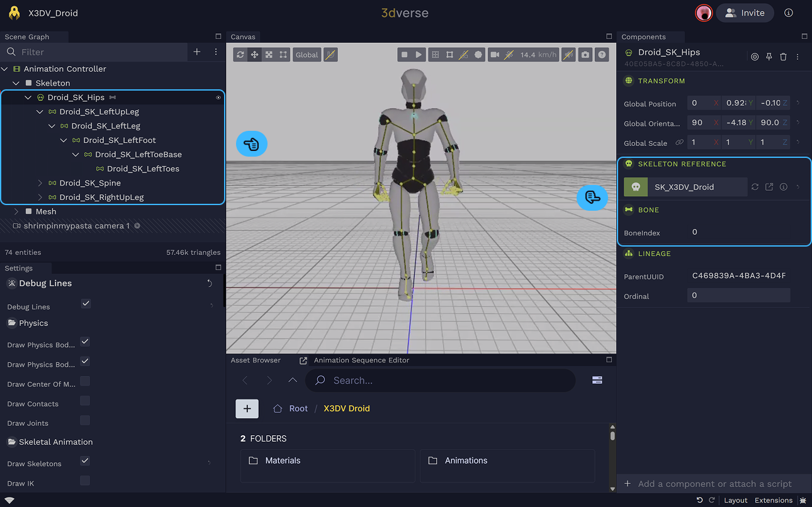Click the trash icon to delete Droid_SK_Hips

783,57
